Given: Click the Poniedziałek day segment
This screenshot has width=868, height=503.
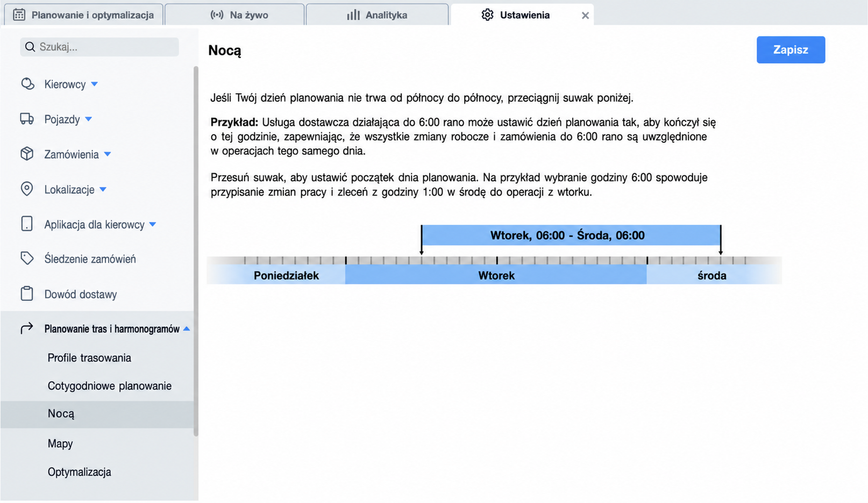Looking at the screenshot, I should 276,275.
